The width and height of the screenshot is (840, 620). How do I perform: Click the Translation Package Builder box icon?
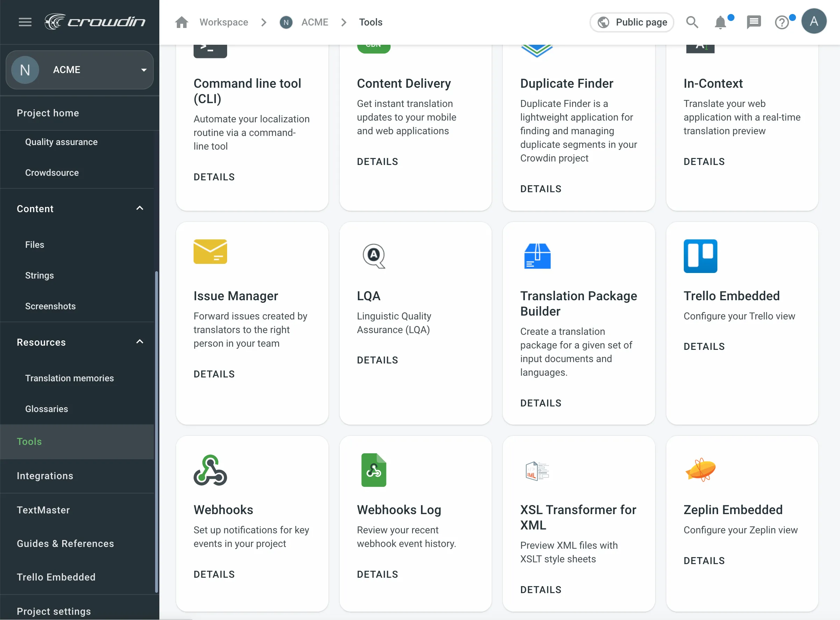(x=537, y=255)
